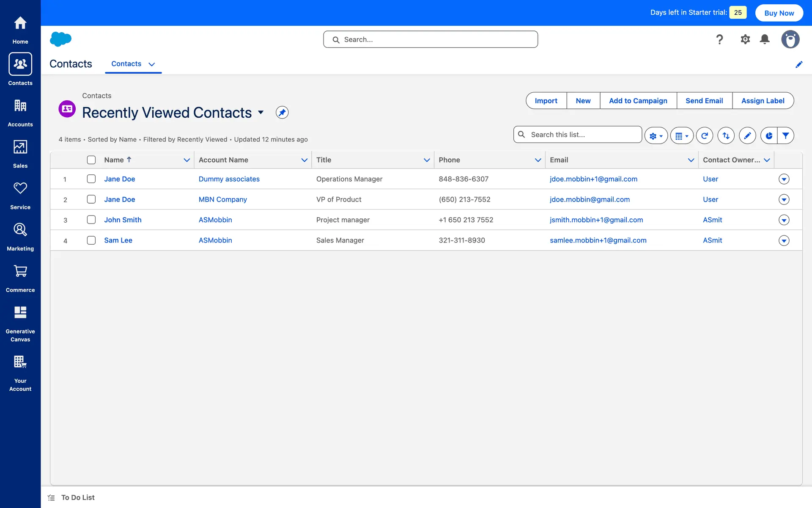
Task: Expand the list view picker arrow
Action: (261, 113)
